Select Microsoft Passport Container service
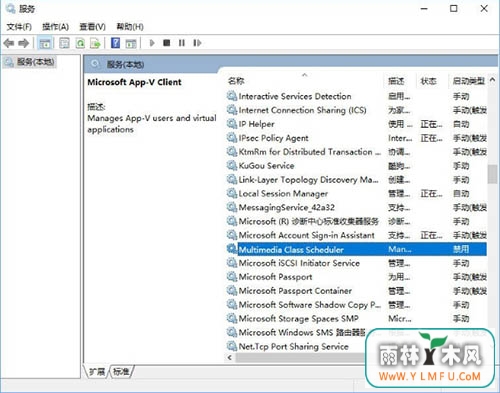Image resolution: width=500 pixels, height=393 pixels. coord(356,291)
